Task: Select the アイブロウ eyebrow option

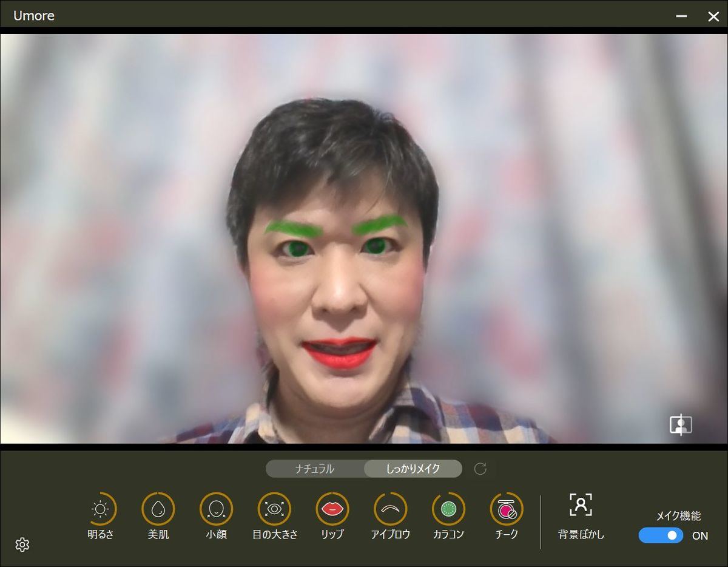Action: [391, 509]
